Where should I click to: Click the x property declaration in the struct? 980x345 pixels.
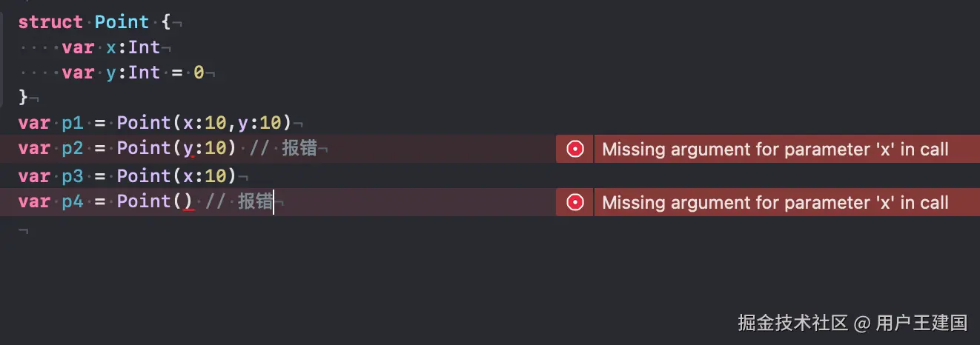point(111,47)
